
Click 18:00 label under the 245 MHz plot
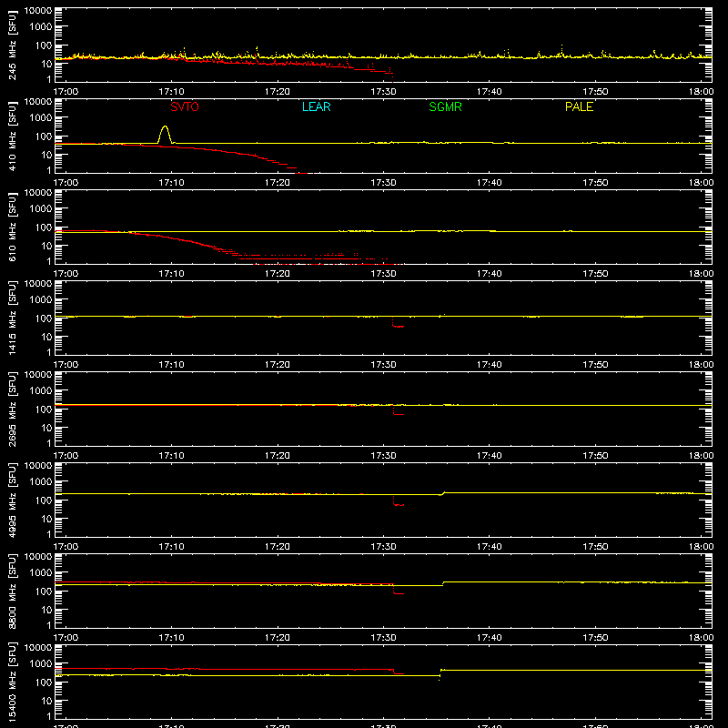[701, 92]
